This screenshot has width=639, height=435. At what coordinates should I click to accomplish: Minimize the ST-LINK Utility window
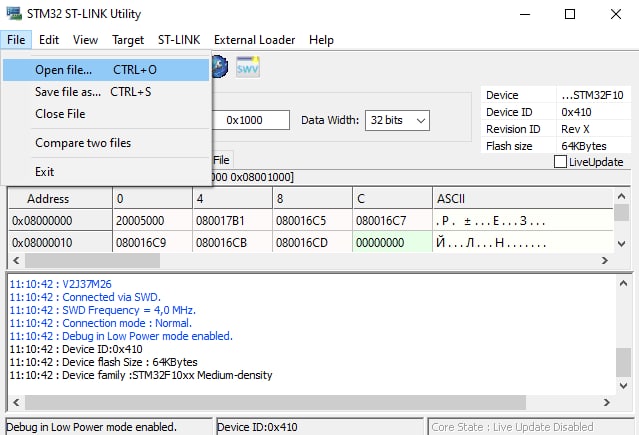point(525,14)
